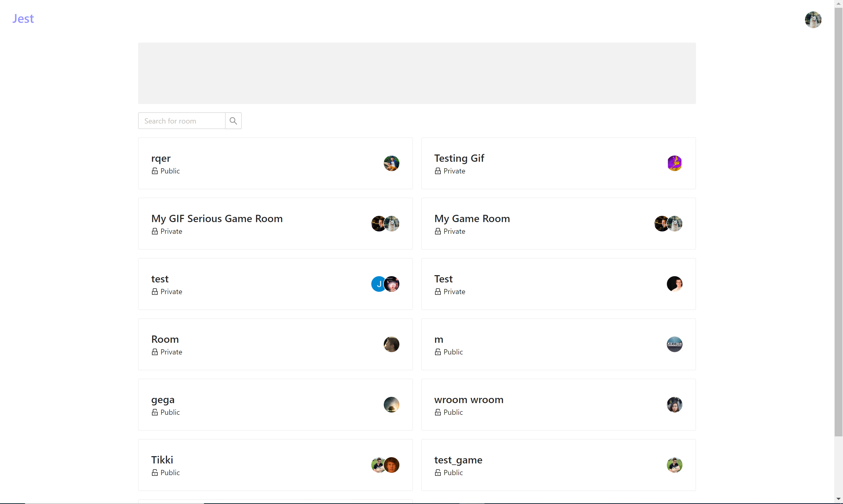Image resolution: width=843 pixels, height=504 pixels.
Task: Click the KILLIAN avatar in the m room
Action: coord(674,344)
